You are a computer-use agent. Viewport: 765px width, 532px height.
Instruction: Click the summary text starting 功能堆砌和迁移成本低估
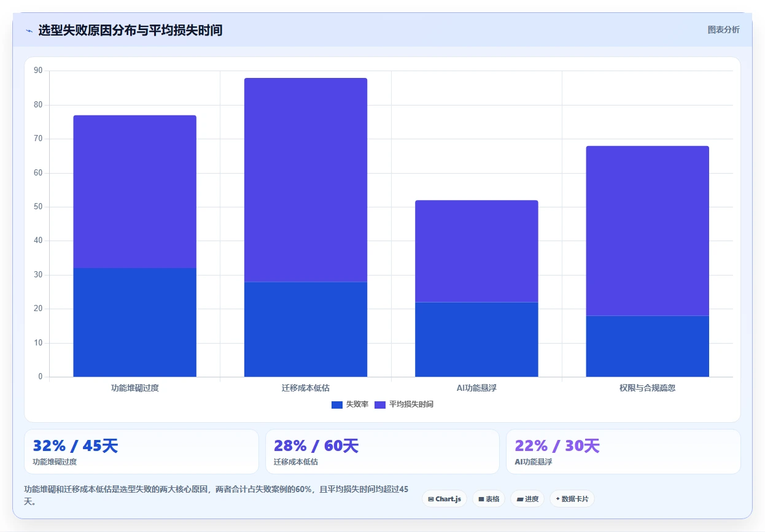(x=216, y=495)
